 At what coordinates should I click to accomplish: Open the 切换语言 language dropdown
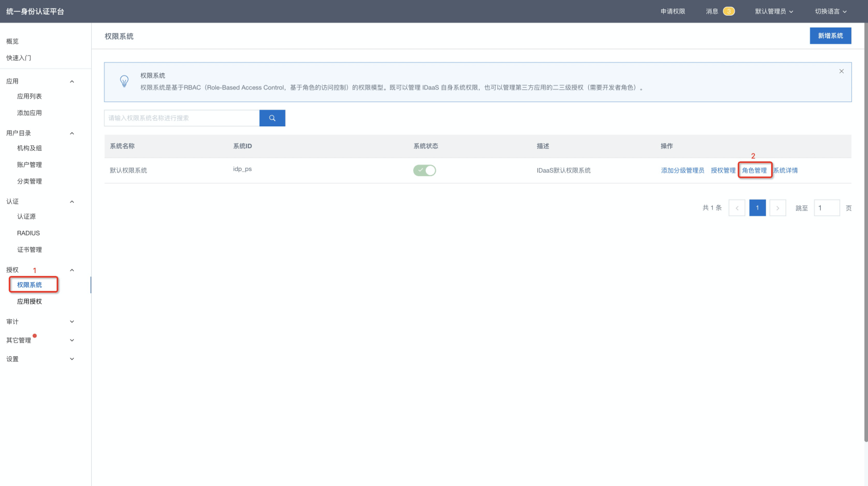click(x=830, y=11)
